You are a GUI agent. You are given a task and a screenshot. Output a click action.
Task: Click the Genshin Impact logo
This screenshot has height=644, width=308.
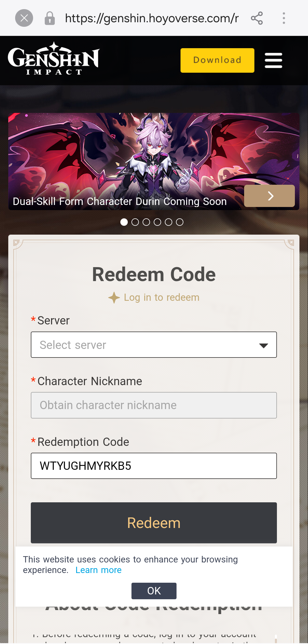(54, 59)
